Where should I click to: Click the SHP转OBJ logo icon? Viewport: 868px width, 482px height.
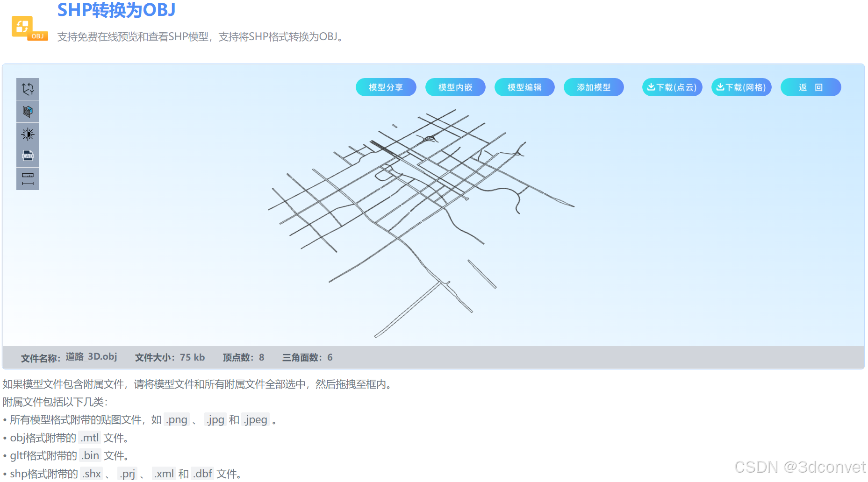pyautogui.click(x=29, y=27)
